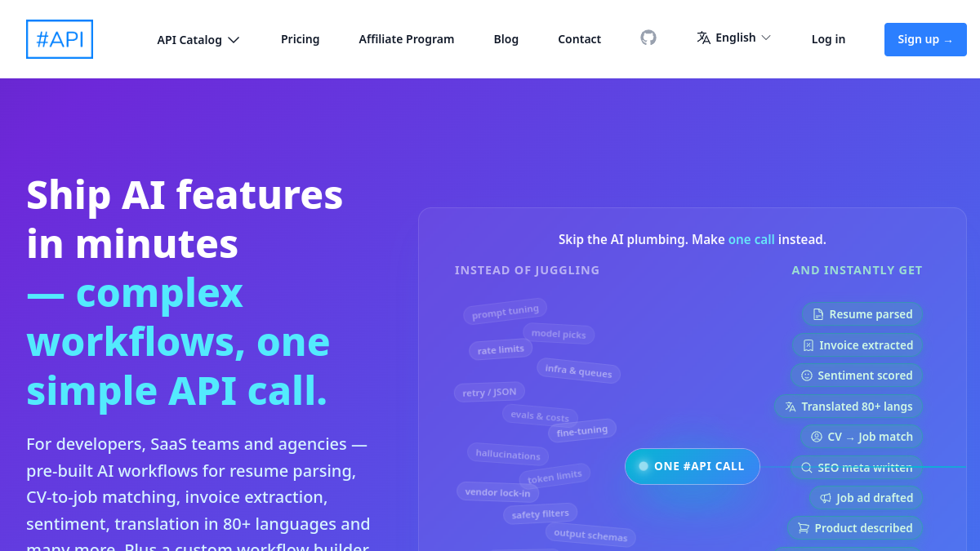Open the English language selector
Screen dimensions: 980x551
(734, 38)
